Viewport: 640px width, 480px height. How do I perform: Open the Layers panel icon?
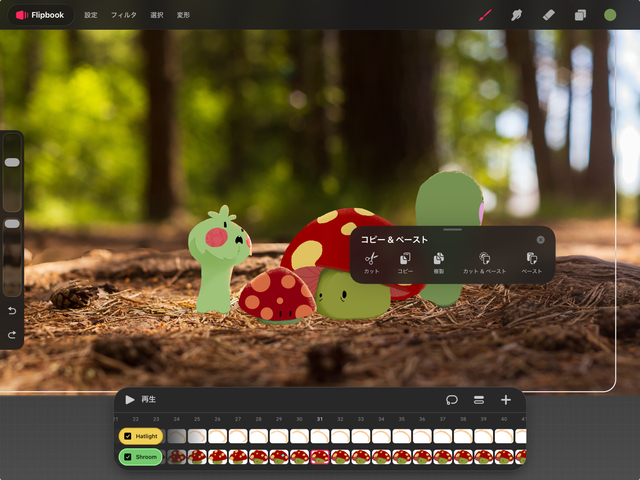(x=580, y=15)
